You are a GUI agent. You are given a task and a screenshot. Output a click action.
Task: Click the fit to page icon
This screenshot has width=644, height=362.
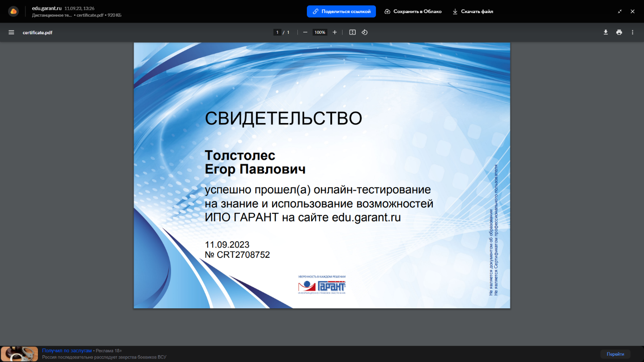pyautogui.click(x=353, y=32)
